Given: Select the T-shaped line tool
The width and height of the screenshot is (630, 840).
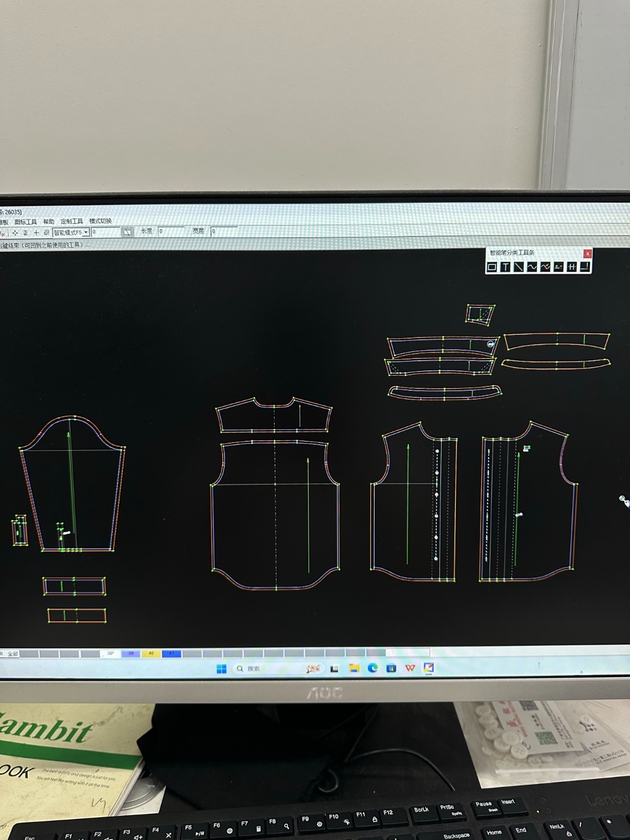Looking at the screenshot, I should [505, 267].
